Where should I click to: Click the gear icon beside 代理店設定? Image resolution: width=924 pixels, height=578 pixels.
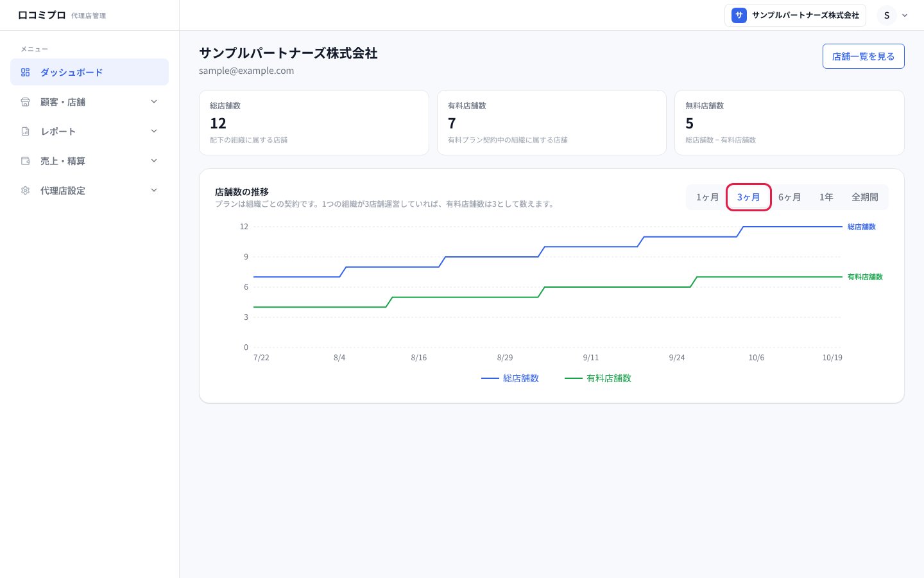[26, 191]
